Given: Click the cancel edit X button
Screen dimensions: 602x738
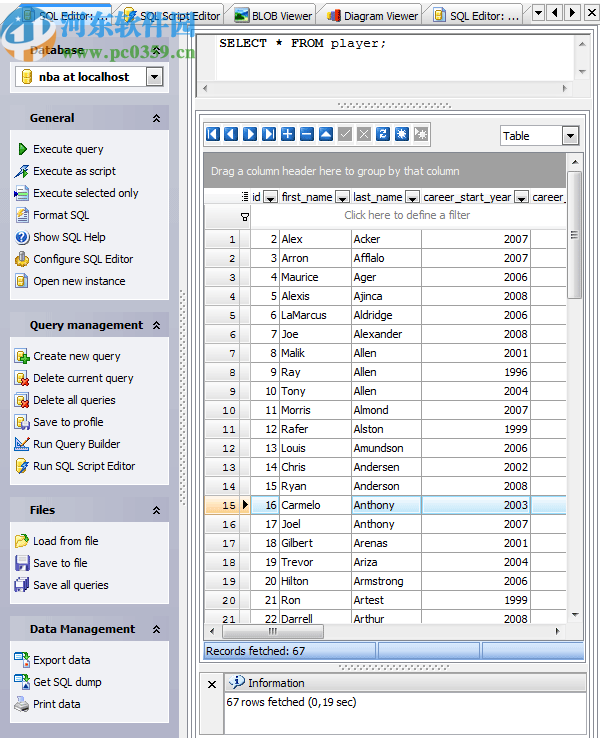Looking at the screenshot, I should [x=364, y=135].
